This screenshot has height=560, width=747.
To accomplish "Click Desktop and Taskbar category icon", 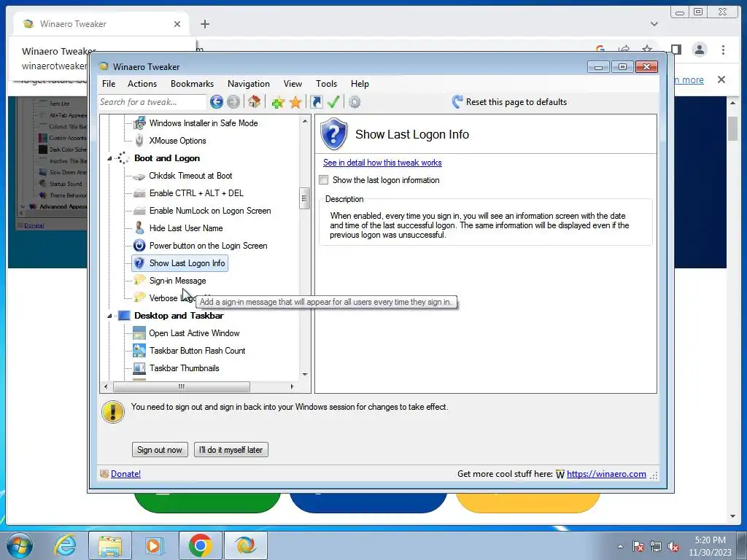I will (124, 316).
